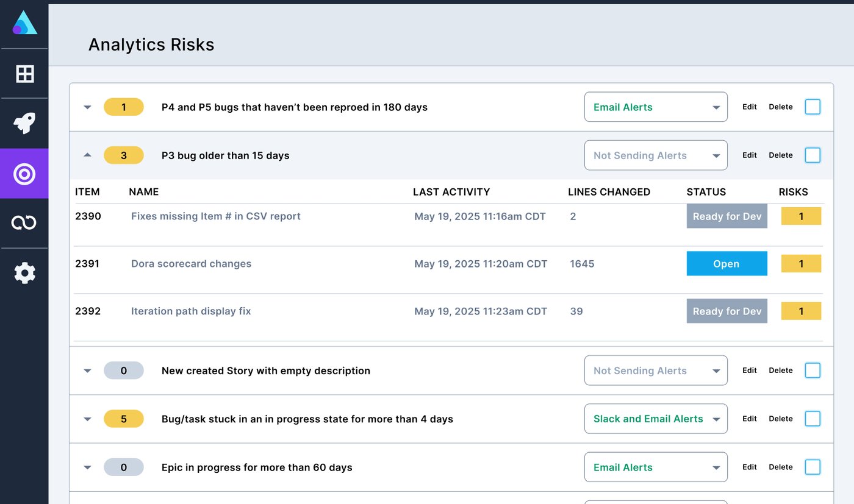This screenshot has height=504, width=854.
Task: Select item number 2391
Action: 87,264
